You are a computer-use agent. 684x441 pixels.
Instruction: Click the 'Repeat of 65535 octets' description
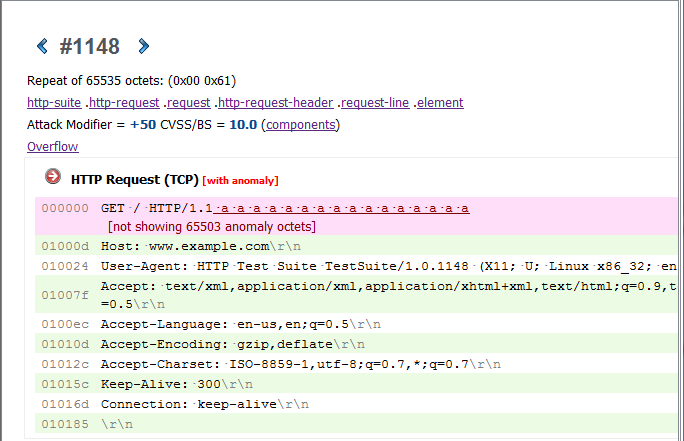(131, 81)
